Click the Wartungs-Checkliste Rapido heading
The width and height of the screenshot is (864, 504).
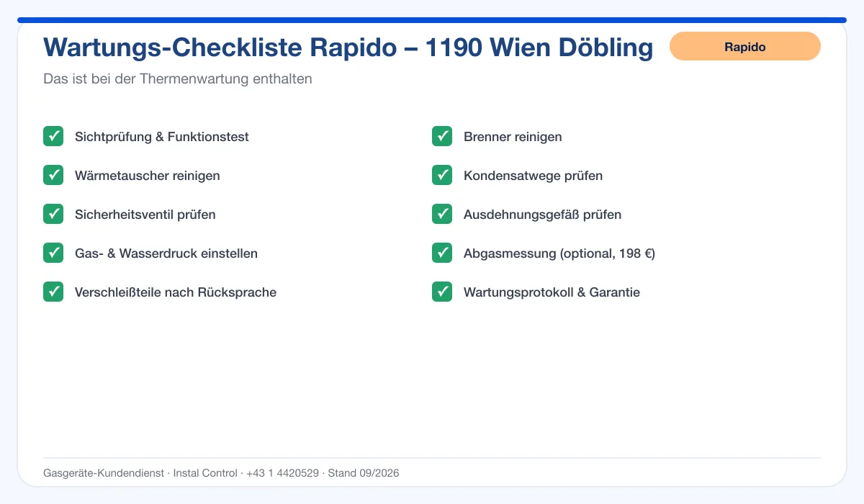348,48
